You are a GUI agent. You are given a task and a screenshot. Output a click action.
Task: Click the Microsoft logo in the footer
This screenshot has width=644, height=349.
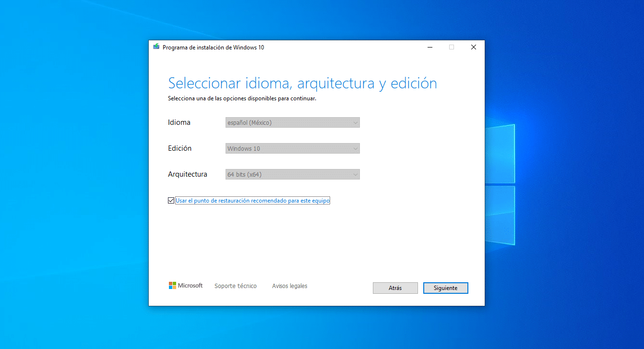pos(185,286)
